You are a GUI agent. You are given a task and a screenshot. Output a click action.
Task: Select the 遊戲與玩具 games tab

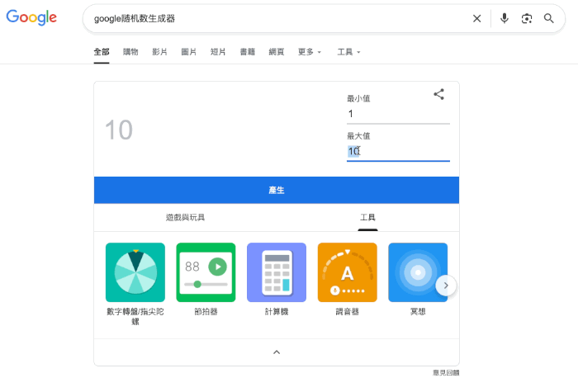185,217
